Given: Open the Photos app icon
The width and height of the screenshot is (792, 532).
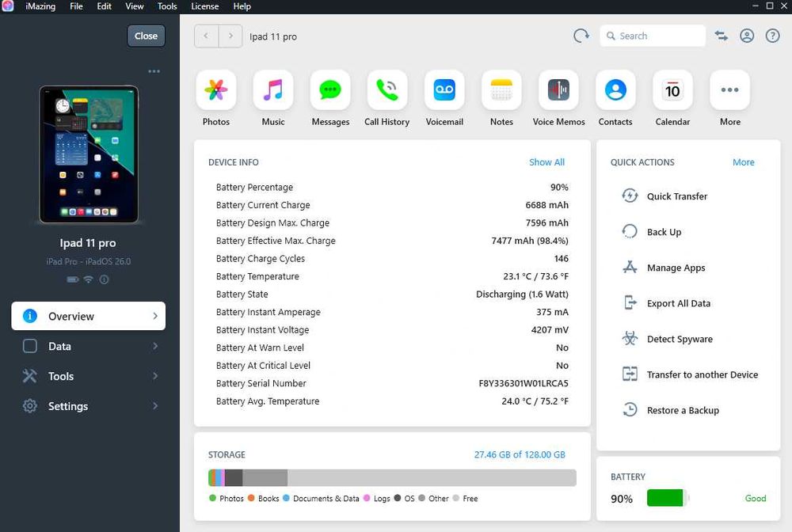Looking at the screenshot, I should pos(215,90).
